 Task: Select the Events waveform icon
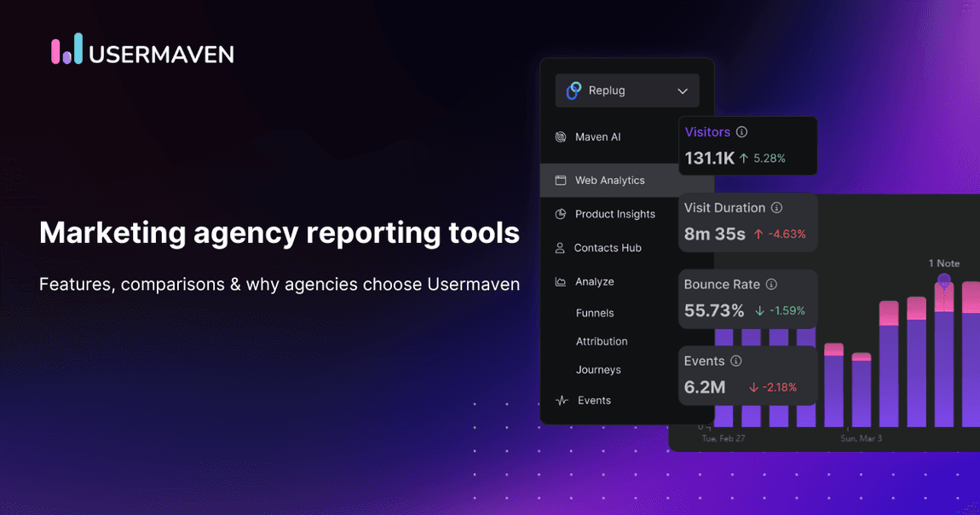pyautogui.click(x=562, y=400)
